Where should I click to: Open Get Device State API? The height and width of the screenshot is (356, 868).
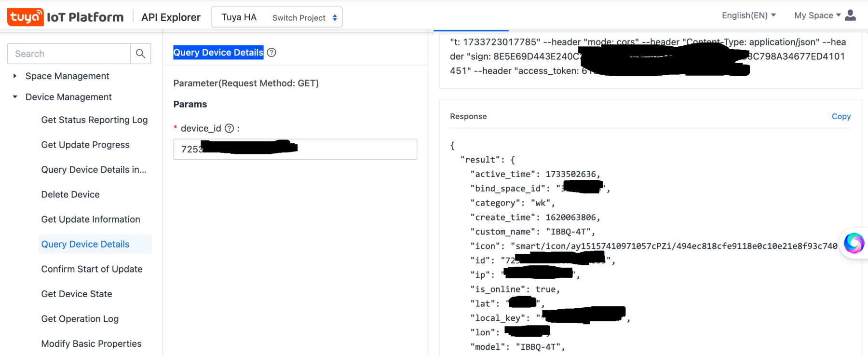(77, 294)
